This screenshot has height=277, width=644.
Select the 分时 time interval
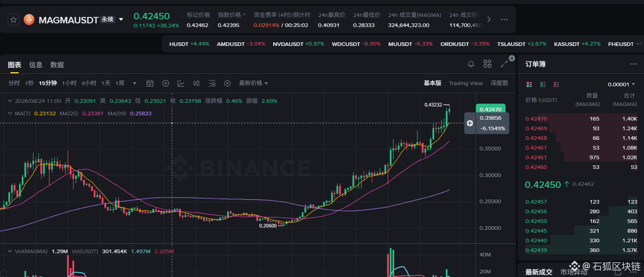tap(14, 83)
